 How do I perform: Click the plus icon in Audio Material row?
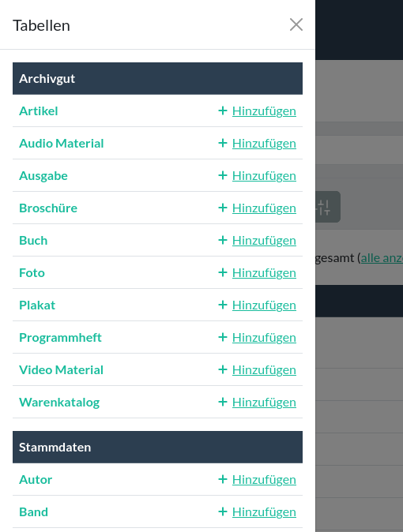point(223,143)
